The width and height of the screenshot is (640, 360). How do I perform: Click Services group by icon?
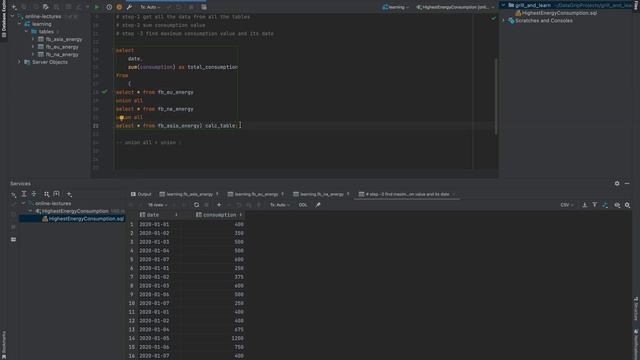(x=47, y=194)
